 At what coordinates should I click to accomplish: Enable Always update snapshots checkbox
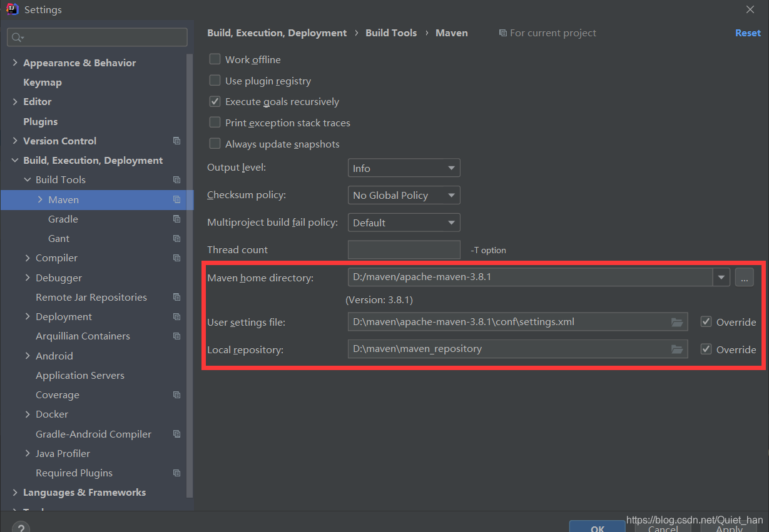(215, 144)
